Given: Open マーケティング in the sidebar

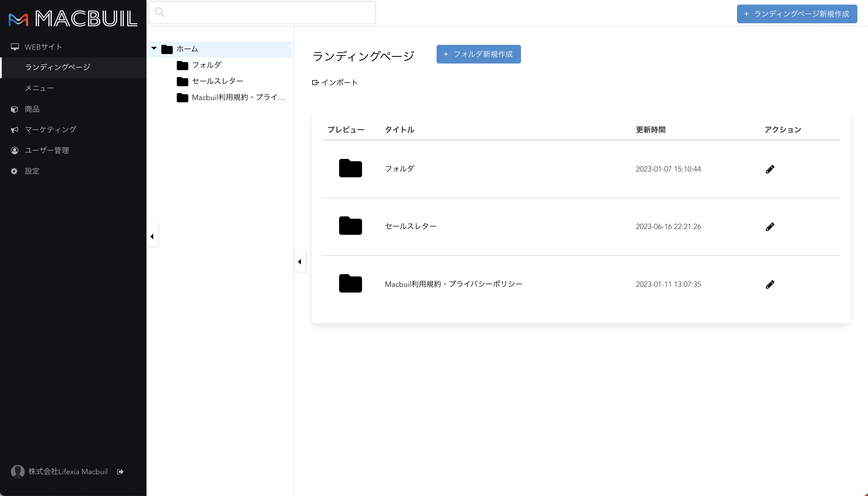Looking at the screenshot, I should tap(50, 129).
